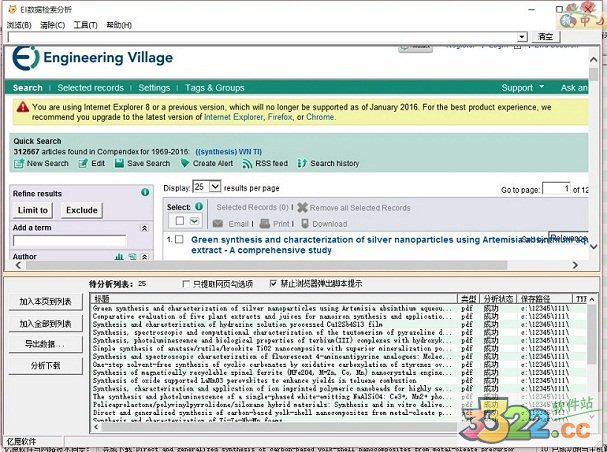The width and height of the screenshot is (607, 452).
Task: Click the Author export data icon
Action: click(x=132, y=256)
